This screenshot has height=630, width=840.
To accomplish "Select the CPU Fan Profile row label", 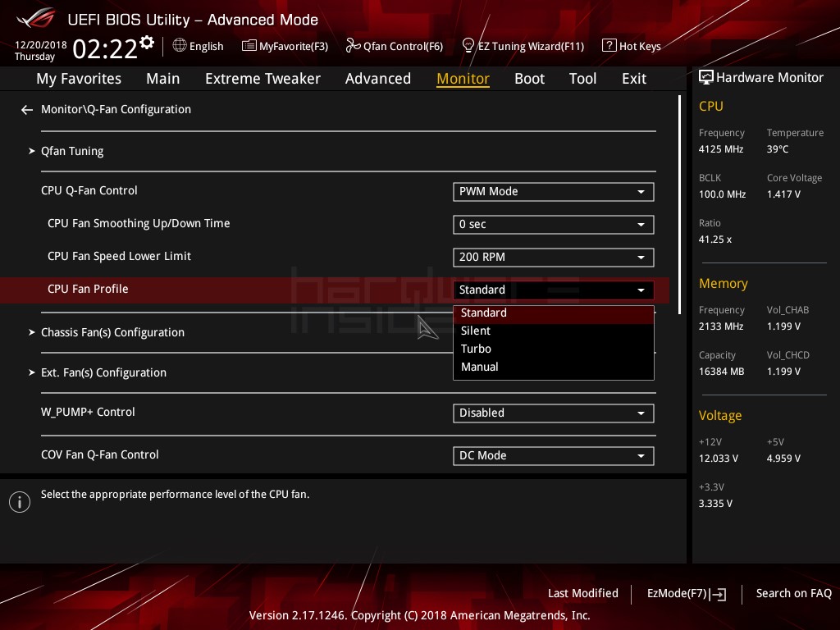I will point(88,290).
